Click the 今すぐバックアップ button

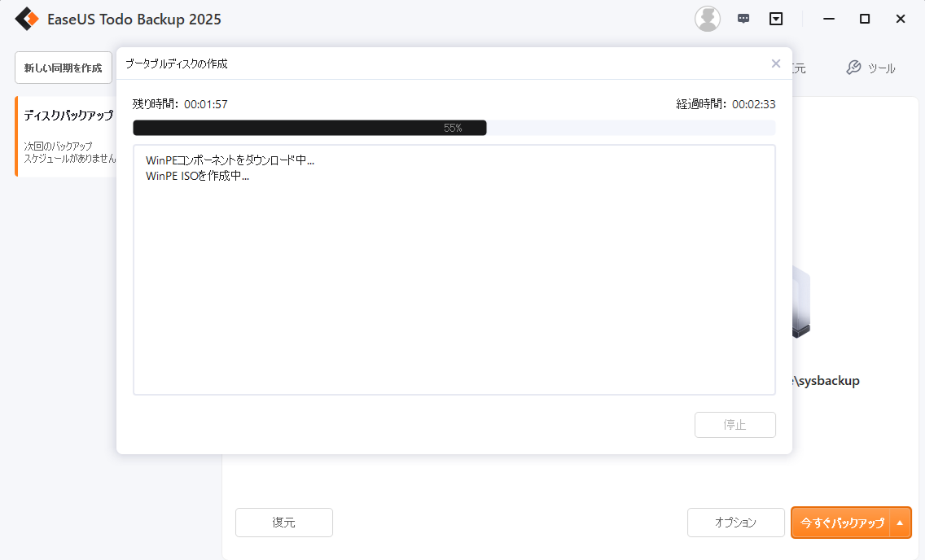pos(840,523)
